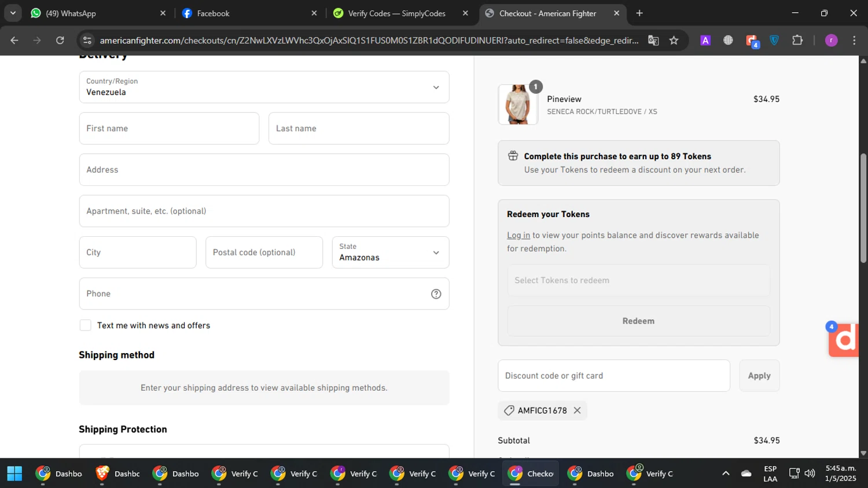Open the Select Tokens to redeem dropdown

(638, 280)
